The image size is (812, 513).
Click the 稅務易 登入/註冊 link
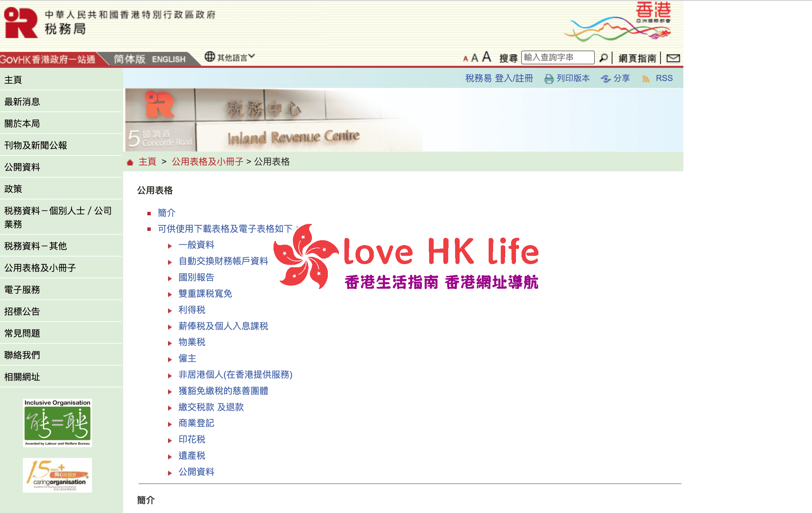(499, 78)
